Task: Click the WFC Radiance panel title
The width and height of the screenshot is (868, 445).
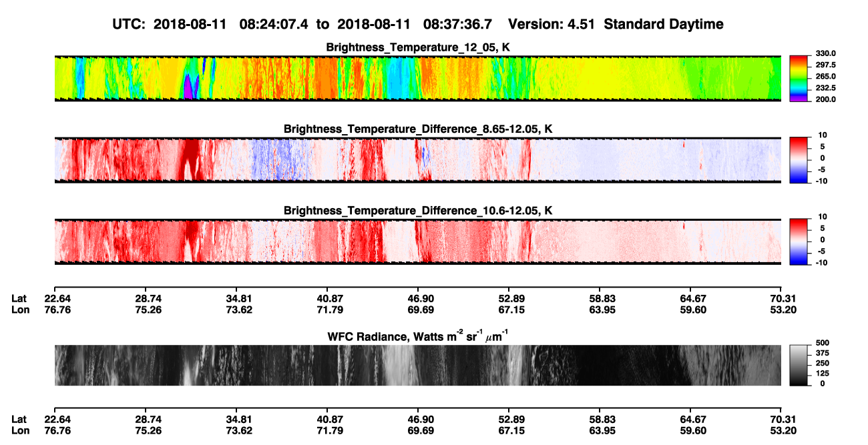Action: (418, 337)
